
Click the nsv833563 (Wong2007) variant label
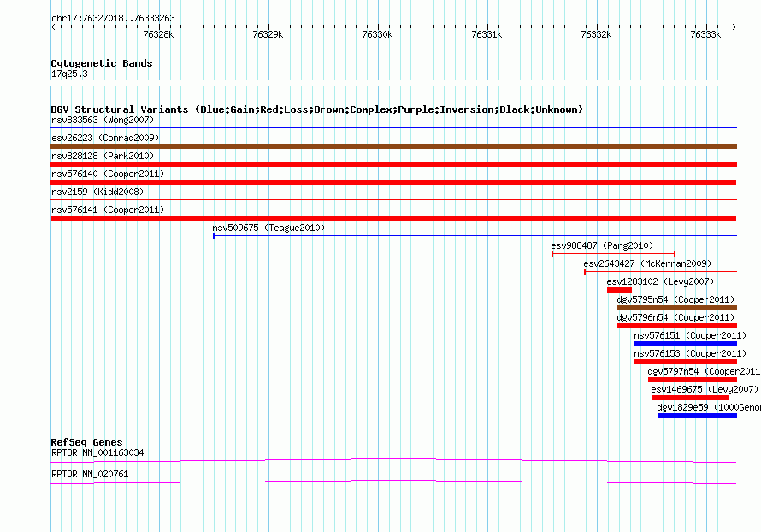click(103, 120)
